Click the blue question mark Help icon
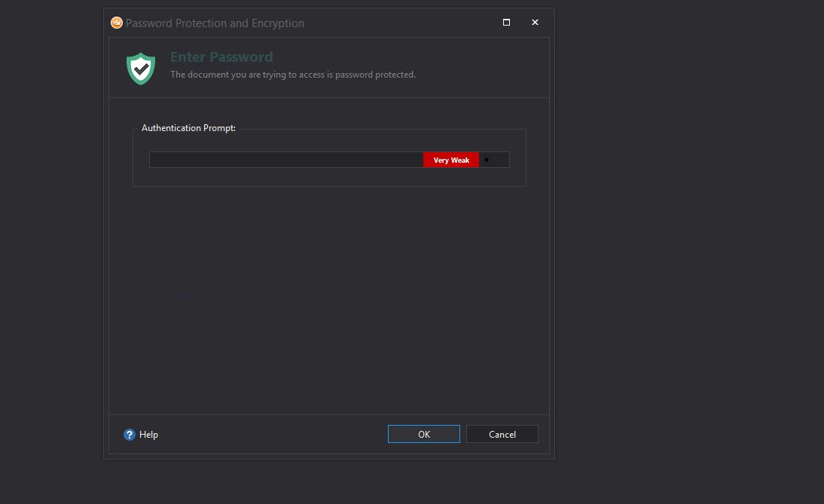The image size is (824, 504). [130, 435]
